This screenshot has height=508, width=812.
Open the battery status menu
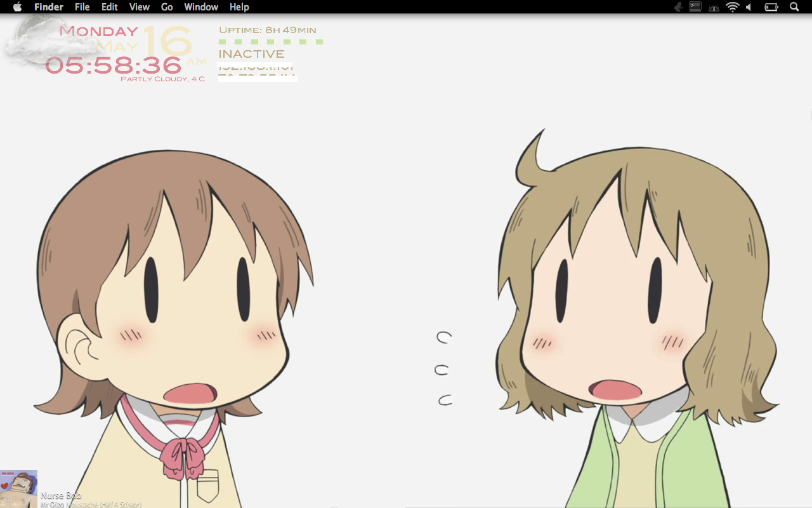pos(771,7)
